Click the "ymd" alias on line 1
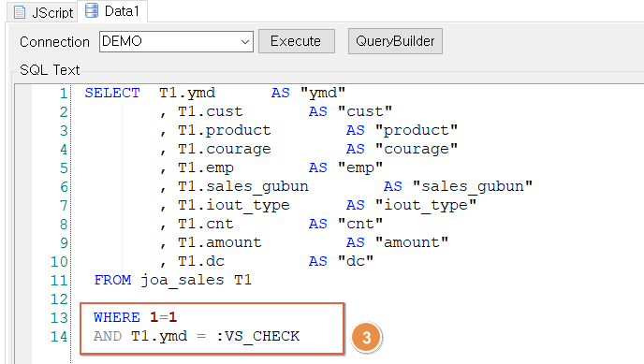The height and width of the screenshot is (364, 644). [x=323, y=94]
